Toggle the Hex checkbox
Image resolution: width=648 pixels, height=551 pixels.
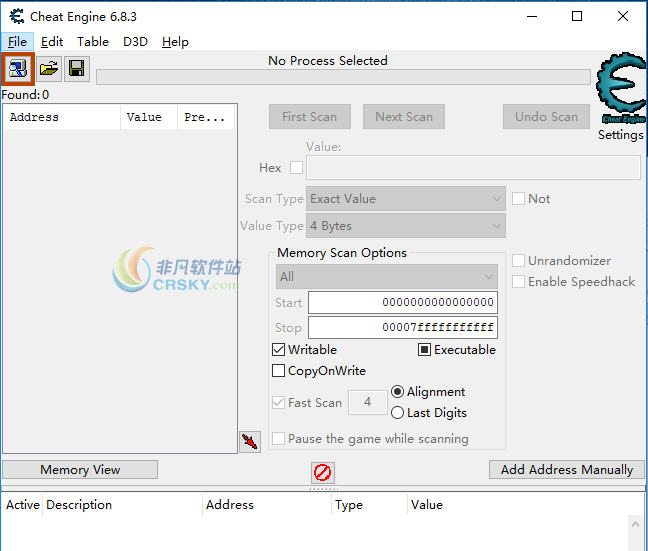pos(296,168)
